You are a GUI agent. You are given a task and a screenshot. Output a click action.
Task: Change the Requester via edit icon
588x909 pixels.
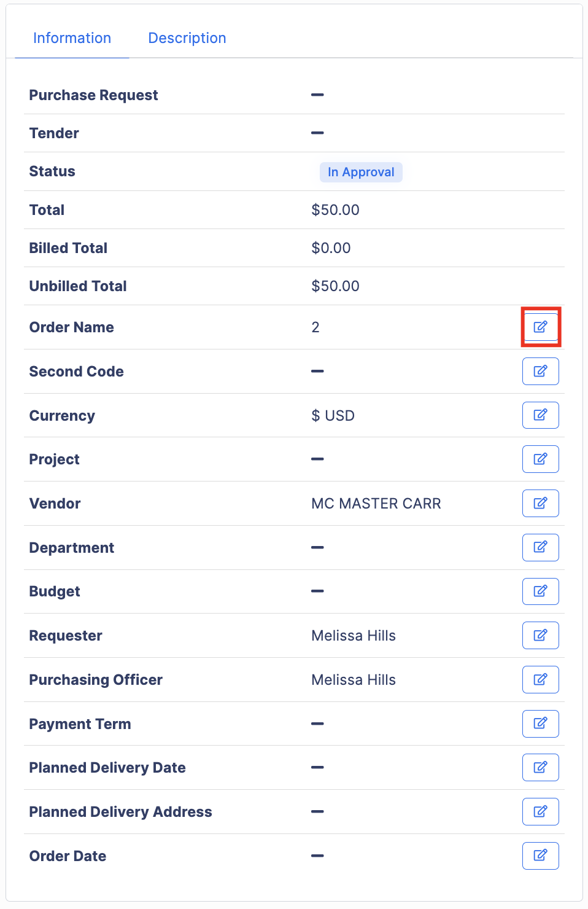tap(540, 635)
